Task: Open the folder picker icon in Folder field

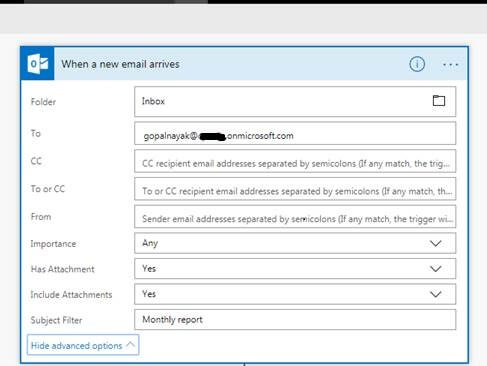Action: (x=439, y=101)
